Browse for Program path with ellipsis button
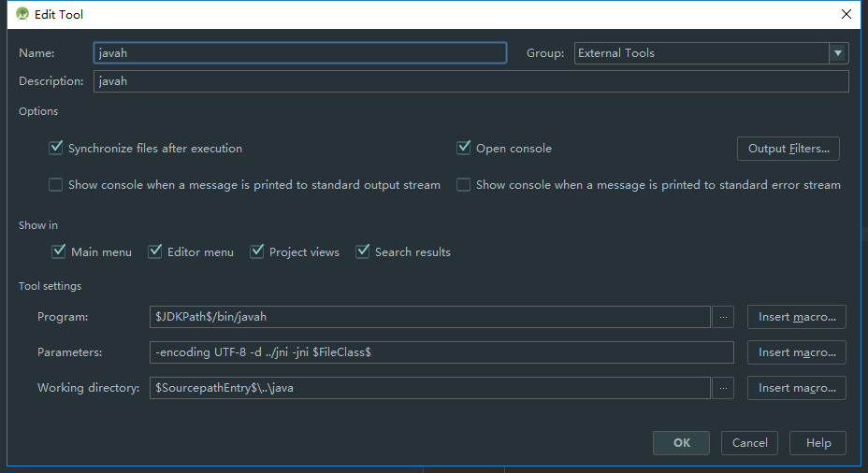This screenshot has width=868, height=473. [x=723, y=317]
